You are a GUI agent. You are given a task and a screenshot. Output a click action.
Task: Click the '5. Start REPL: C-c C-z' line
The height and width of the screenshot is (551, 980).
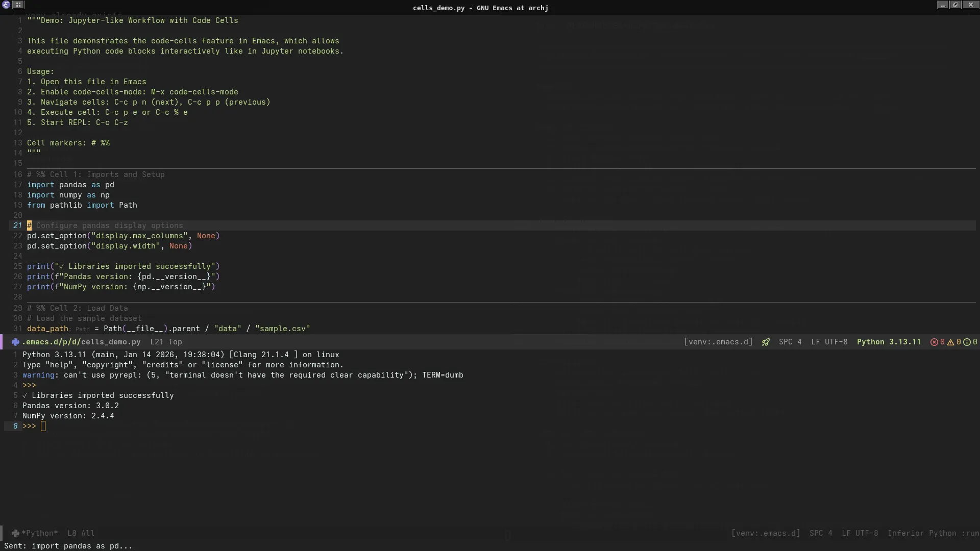[x=78, y=122]
